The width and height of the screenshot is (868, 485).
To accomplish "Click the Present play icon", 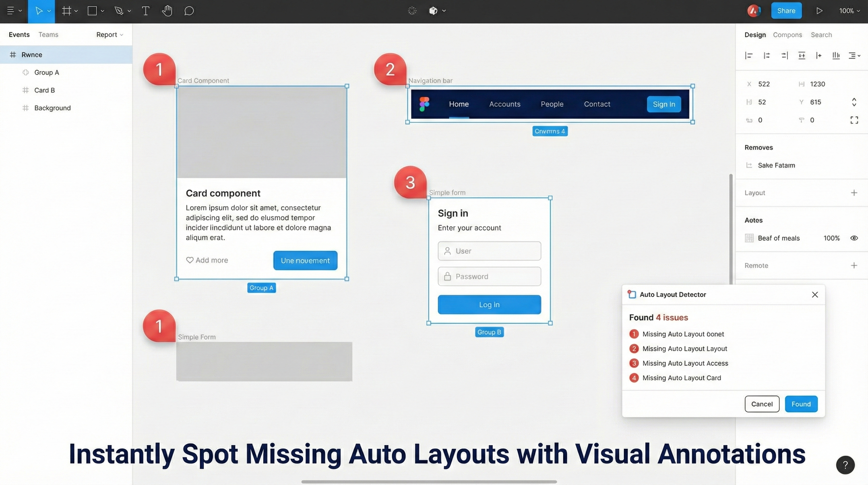I will pyautogui.click(x=819, y=10).
